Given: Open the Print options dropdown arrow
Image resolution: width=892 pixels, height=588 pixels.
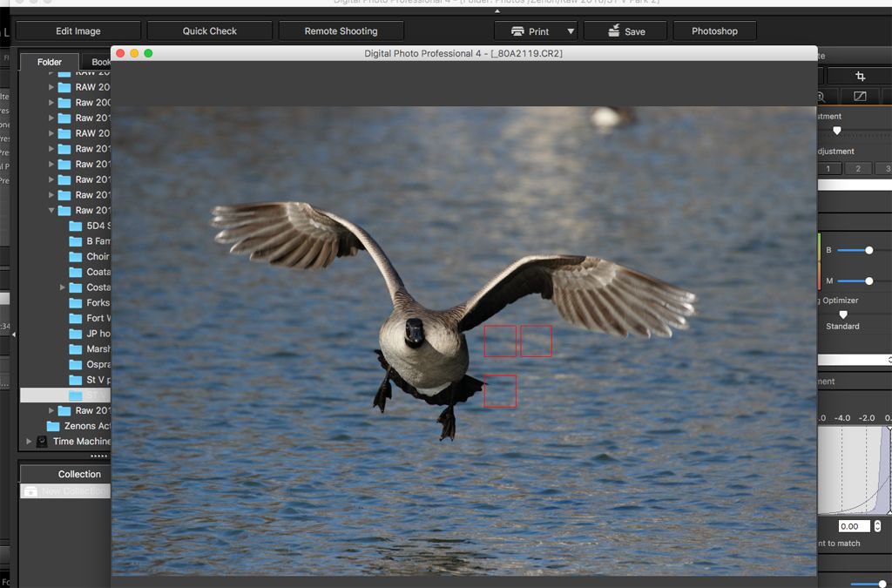Looking at the screenshot, I should (571, 31).
